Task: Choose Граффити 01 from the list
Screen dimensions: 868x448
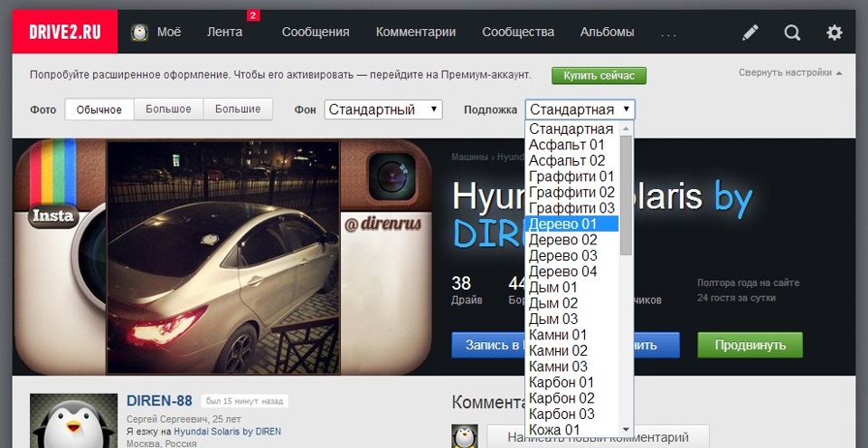Action: (x=571, y=176)
